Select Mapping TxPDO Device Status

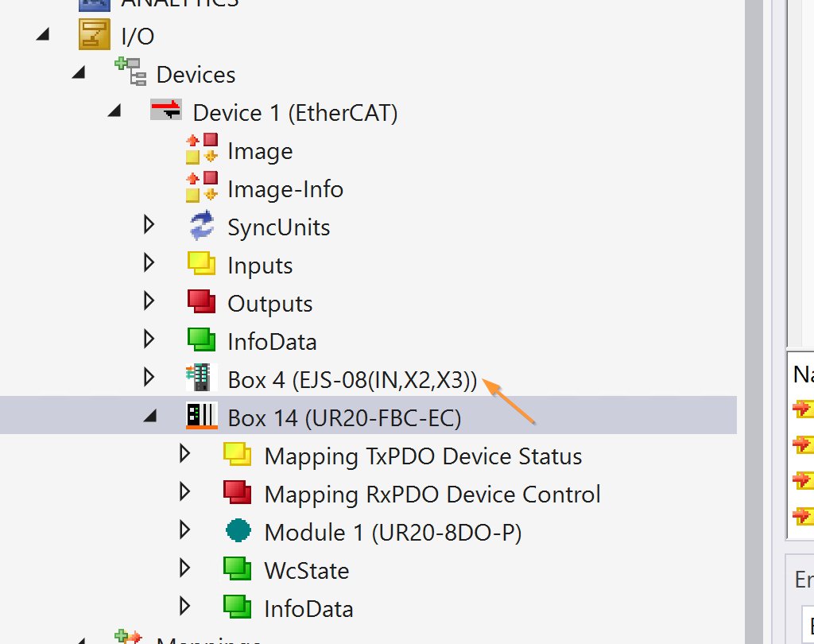pyautogui.click(x=423, y=456)
